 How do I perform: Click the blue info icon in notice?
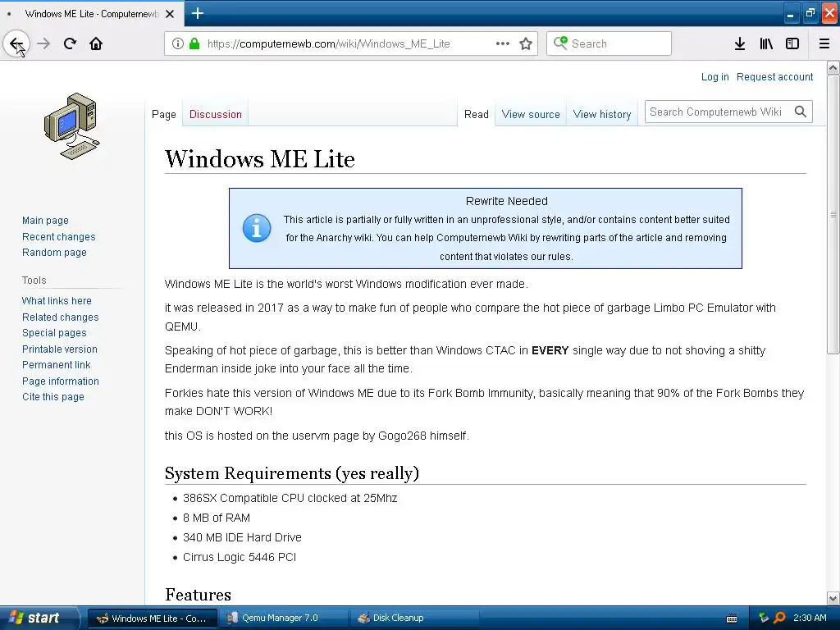(257, 229)
